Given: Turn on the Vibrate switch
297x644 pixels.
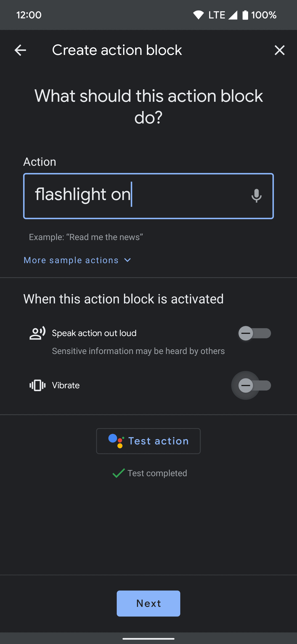Looking at the screenshot, I should 254,385.
